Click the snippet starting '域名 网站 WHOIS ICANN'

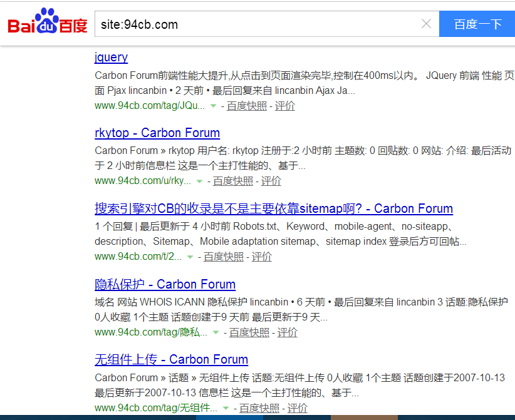[301, 309]
